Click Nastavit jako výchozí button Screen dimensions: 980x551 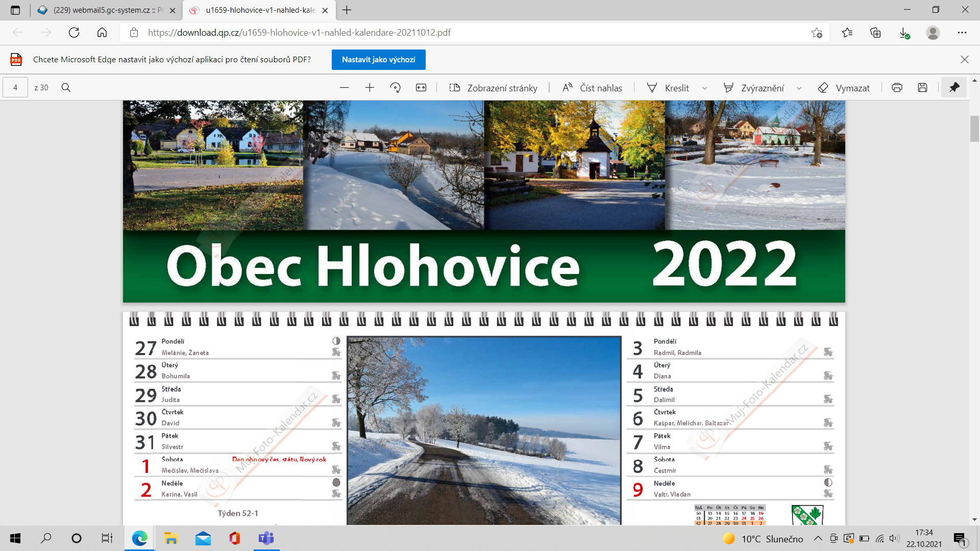pos(378,60)
